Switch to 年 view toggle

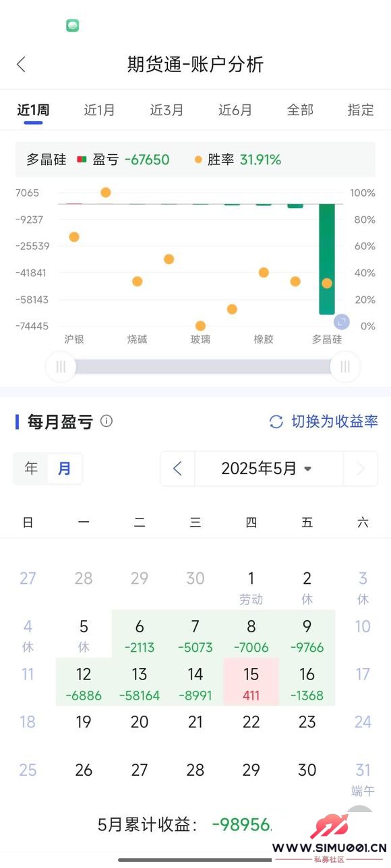pos(31,468)
